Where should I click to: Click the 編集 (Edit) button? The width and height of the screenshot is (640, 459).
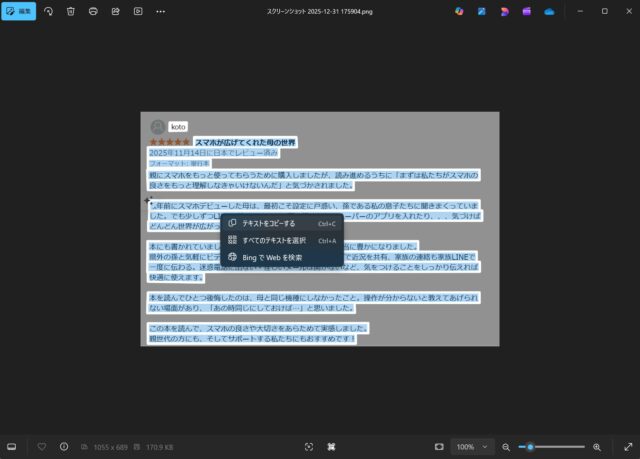(19, 11)
